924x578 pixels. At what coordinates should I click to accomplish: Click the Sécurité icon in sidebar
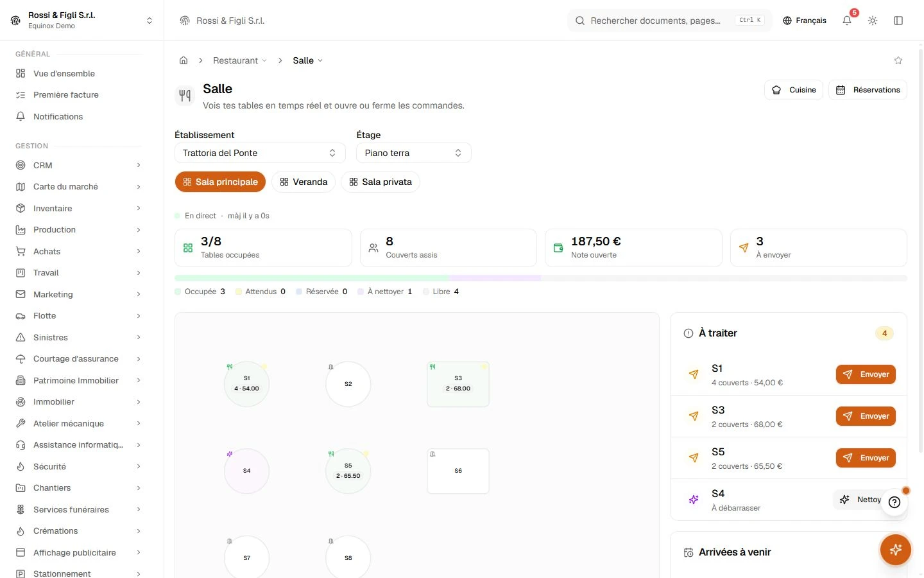(21, 466)
